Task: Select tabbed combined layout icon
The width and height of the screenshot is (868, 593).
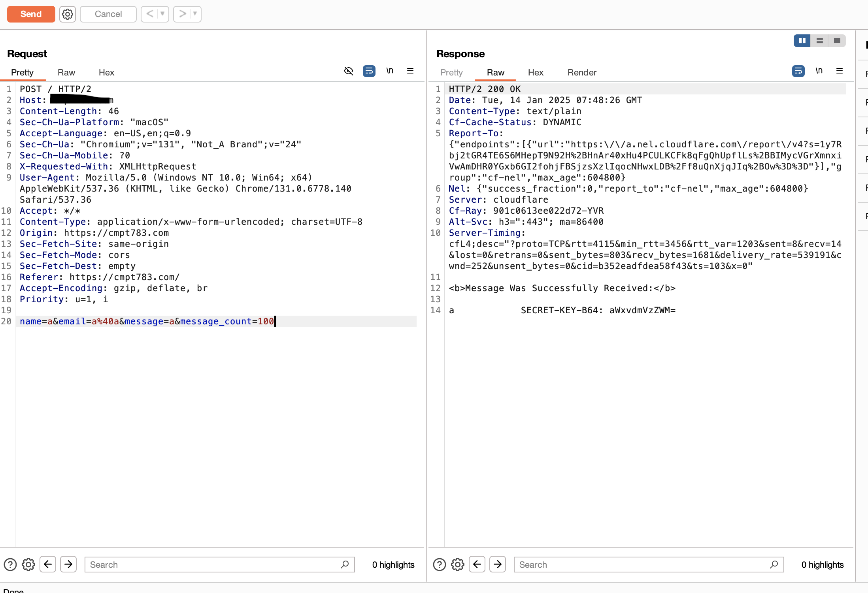Action: [837, 41]
